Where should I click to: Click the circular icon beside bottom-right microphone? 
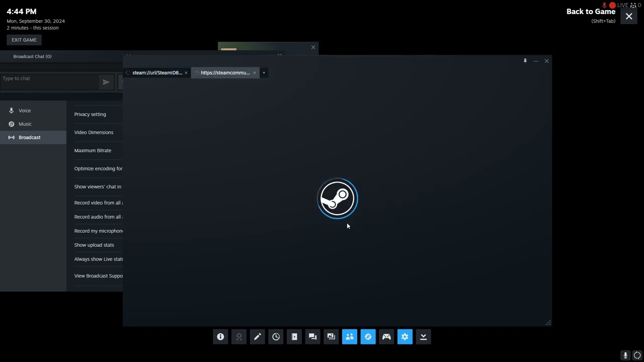(637, 355)
